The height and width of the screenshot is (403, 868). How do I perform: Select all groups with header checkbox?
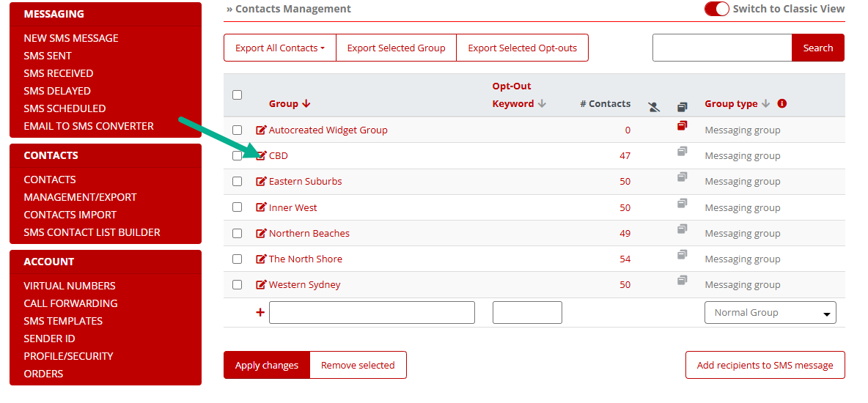coord(238,95)
